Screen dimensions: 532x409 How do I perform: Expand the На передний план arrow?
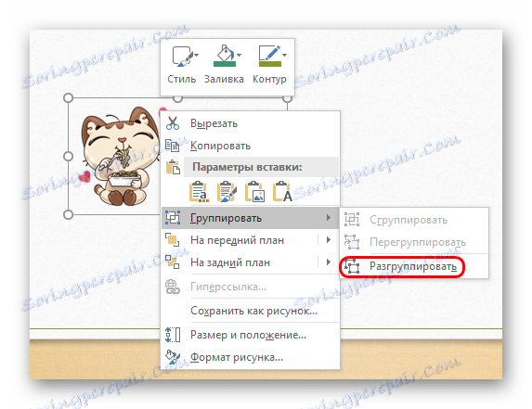tap(329, 240)
